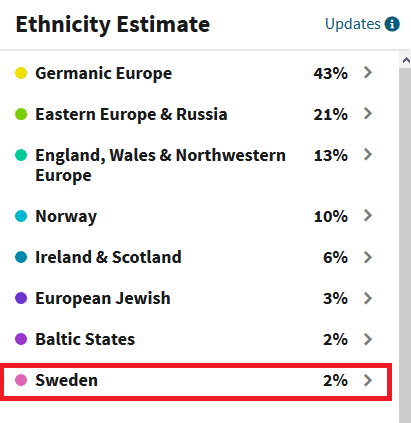Select the Ireland & Scotland label
Screen dimensions: 411x423
[108, 257]
